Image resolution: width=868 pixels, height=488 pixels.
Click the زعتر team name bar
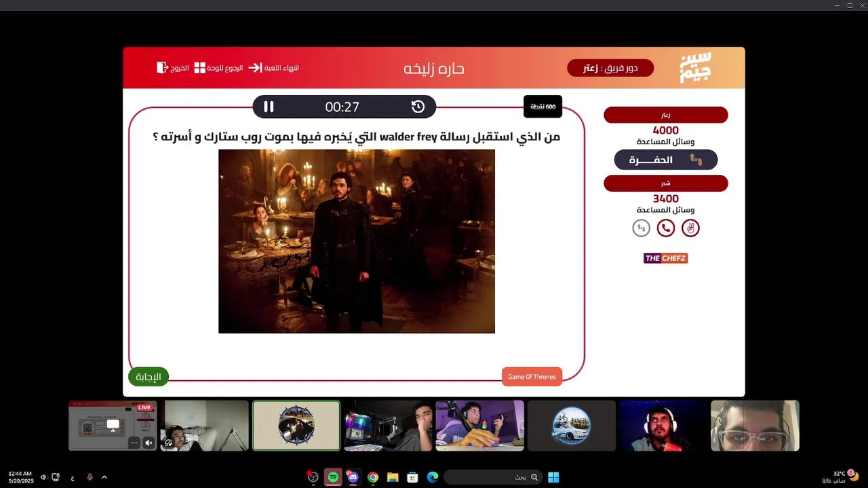[666, 115]
